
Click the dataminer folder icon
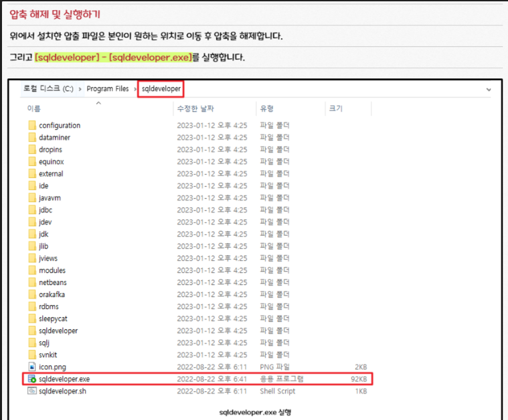click(32, 137)
